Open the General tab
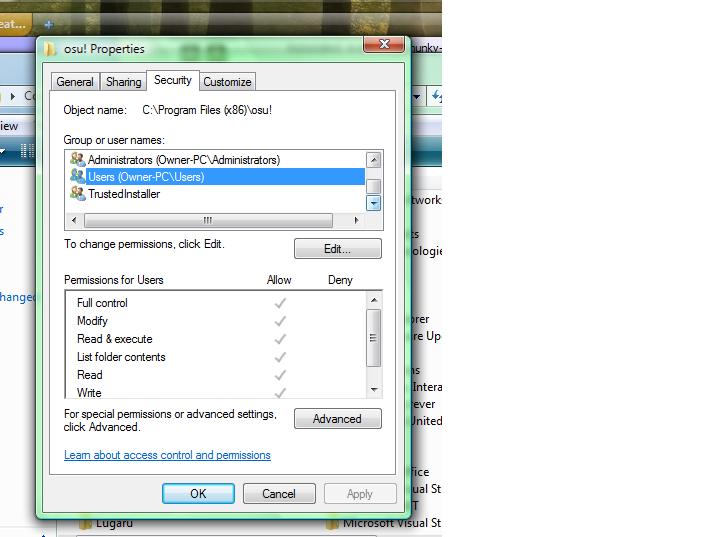 [x=75, y=82]
